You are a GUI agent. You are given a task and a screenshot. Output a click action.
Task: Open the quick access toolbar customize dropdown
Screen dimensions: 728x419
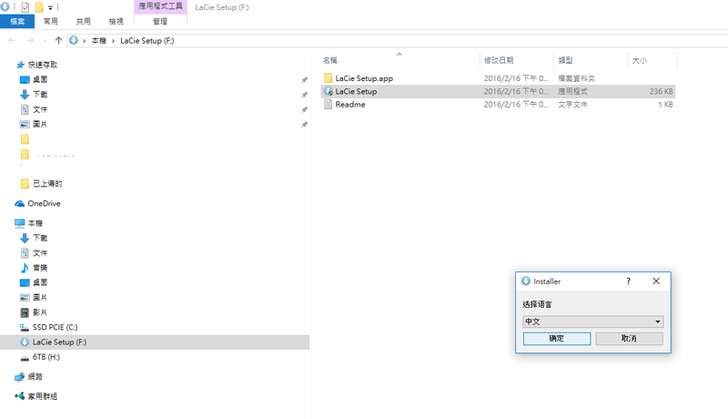coord(50,7)
